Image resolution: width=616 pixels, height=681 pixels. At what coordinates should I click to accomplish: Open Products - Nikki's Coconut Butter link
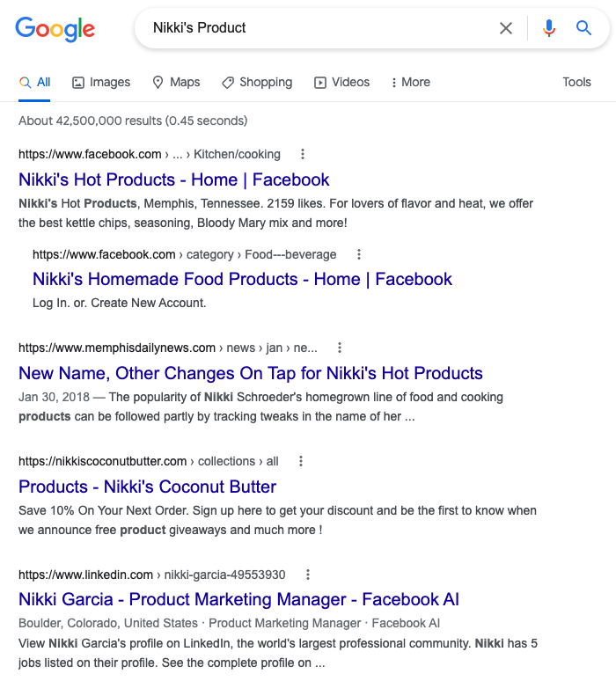click(x=147, y=487)
